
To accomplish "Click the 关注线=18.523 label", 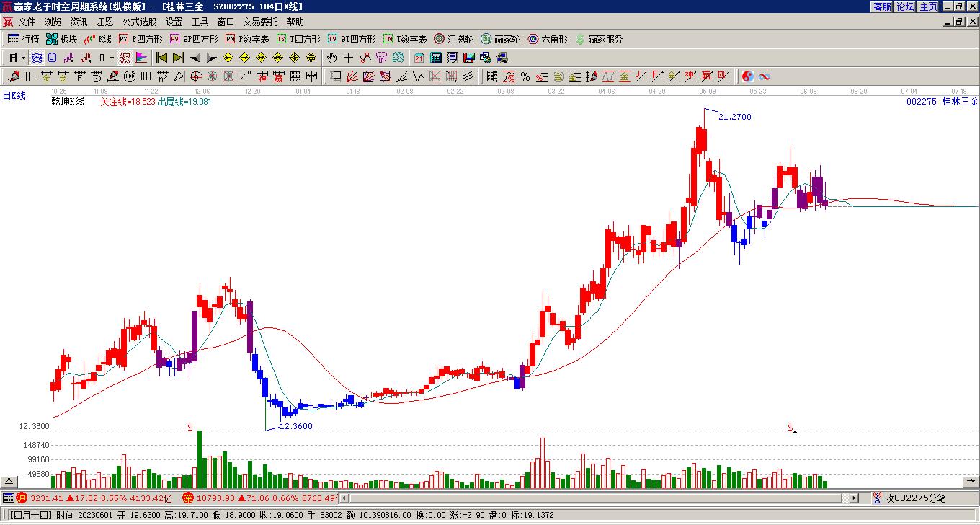I will [x=128, y=102].
